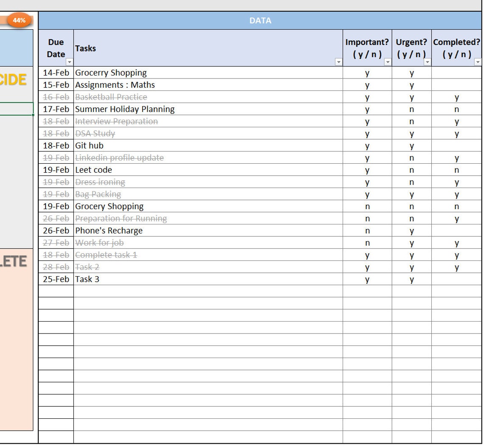Viewport: 484px width, 448px height.
Task: Open the Due Date filter dropdown
Action: point(70,62)
